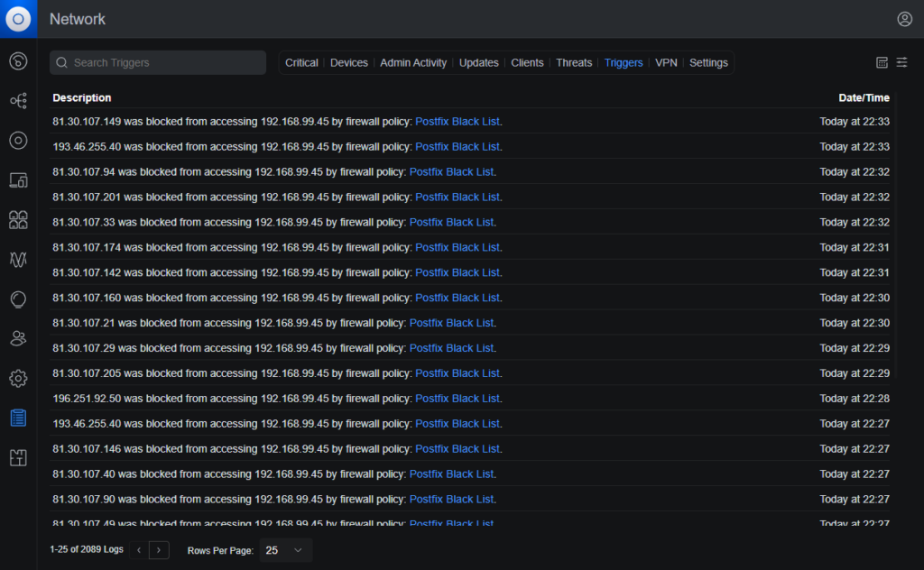Open the Dashboard sidebar icon
The height and width of the screenshot is (570, 924).
coord(18,60)
